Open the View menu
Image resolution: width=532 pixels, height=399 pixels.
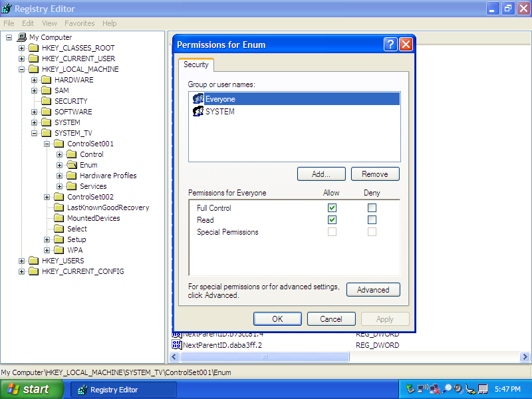[49, 23]
